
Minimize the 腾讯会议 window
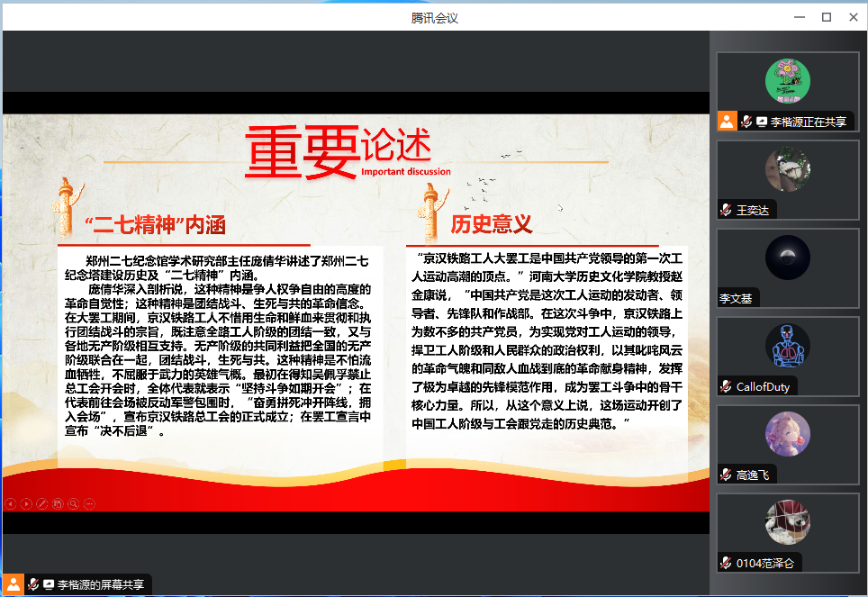click(x=799, y=16)
